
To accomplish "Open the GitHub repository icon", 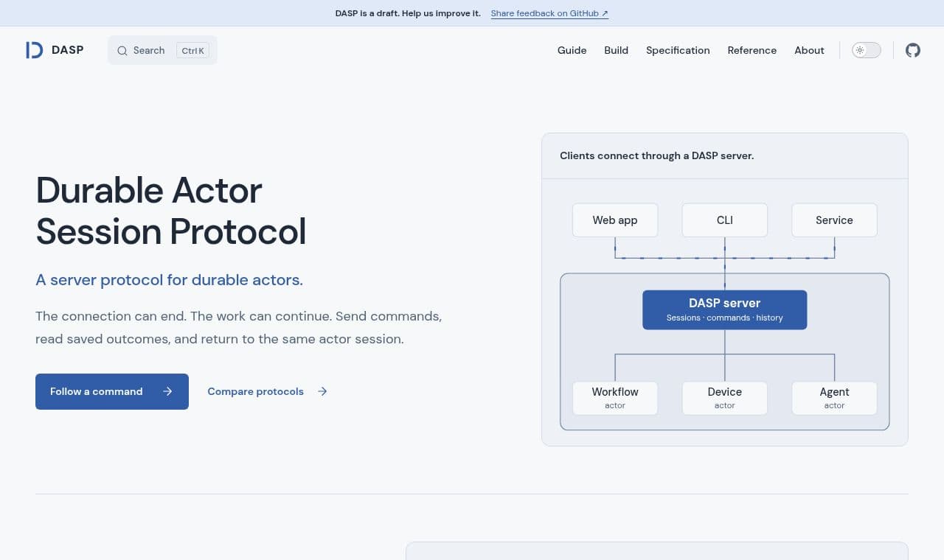I will pyautogui.click(x=913, y=50).
